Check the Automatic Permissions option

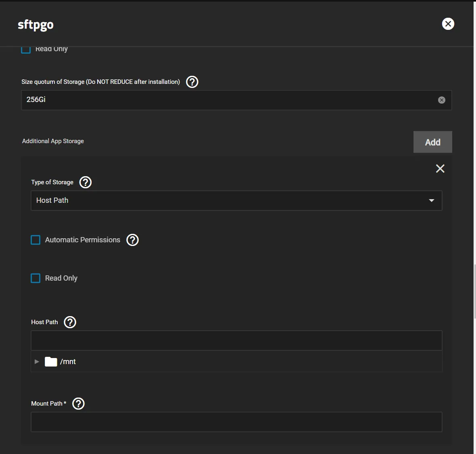click(35, 239)
